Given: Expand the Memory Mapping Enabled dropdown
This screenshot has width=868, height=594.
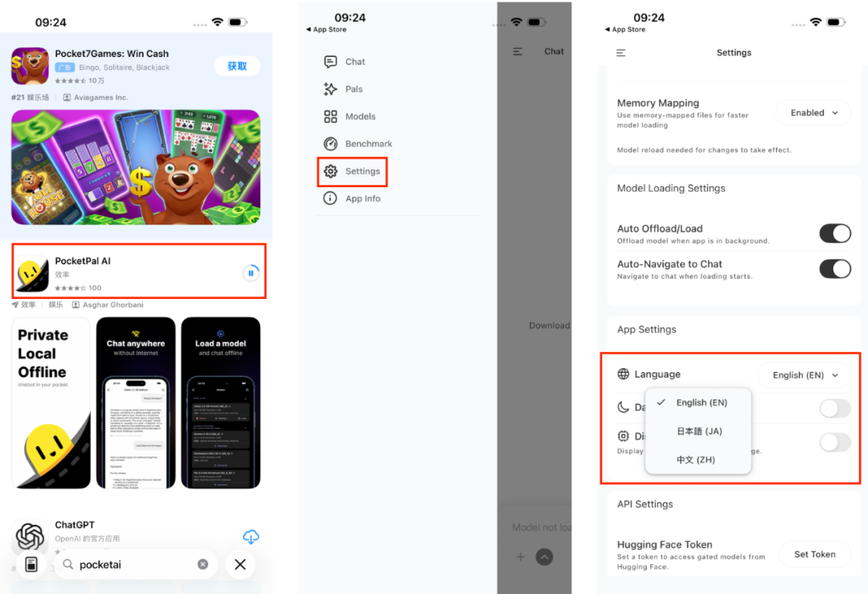Looking at the screenshot, I should pos(813,113).
